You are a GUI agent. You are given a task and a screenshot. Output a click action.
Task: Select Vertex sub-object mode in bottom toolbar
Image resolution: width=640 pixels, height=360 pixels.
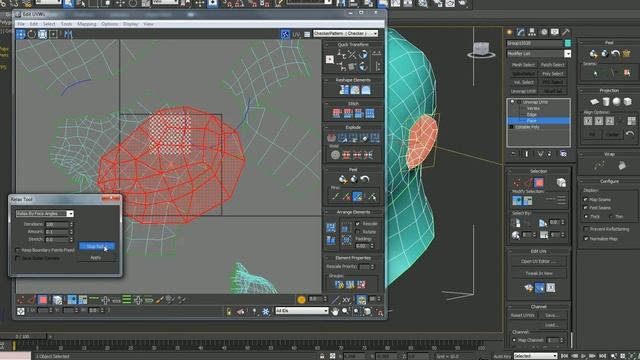tap(21, 300)
